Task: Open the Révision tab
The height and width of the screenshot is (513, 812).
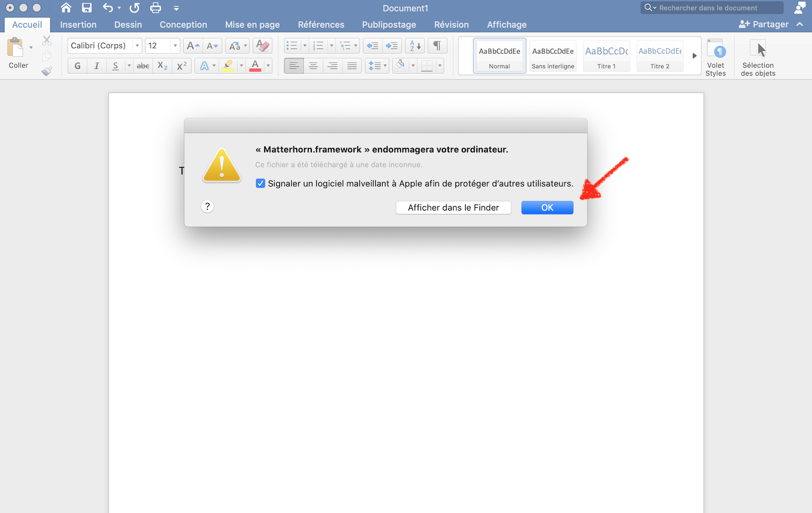Action: coord(451,24)
